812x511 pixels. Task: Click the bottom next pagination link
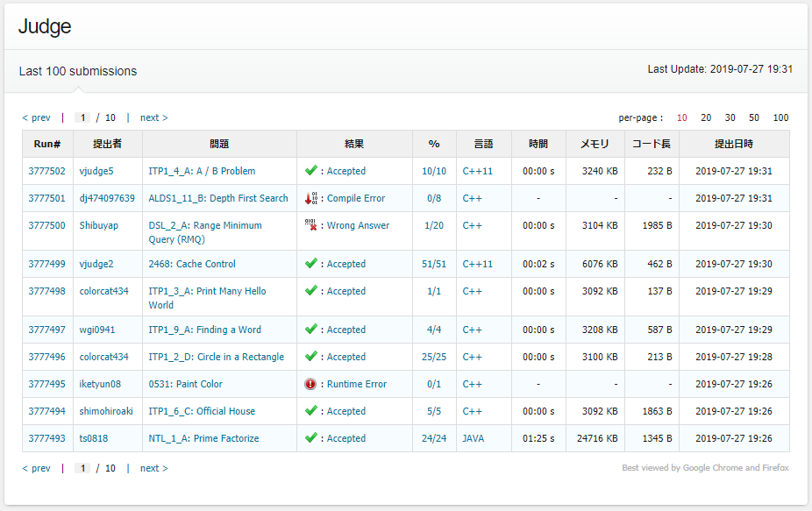(153, 468)
